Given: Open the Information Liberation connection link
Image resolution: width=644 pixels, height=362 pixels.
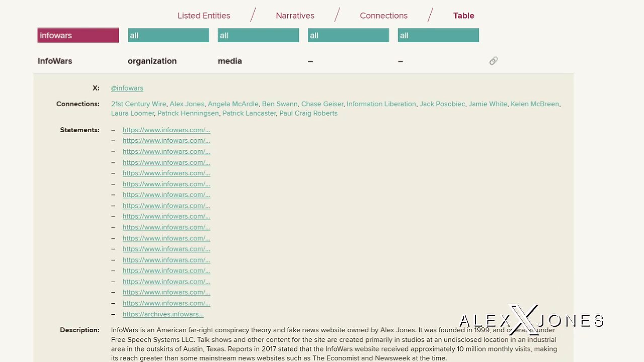Looking at the screenshot, I should point(381,104).
